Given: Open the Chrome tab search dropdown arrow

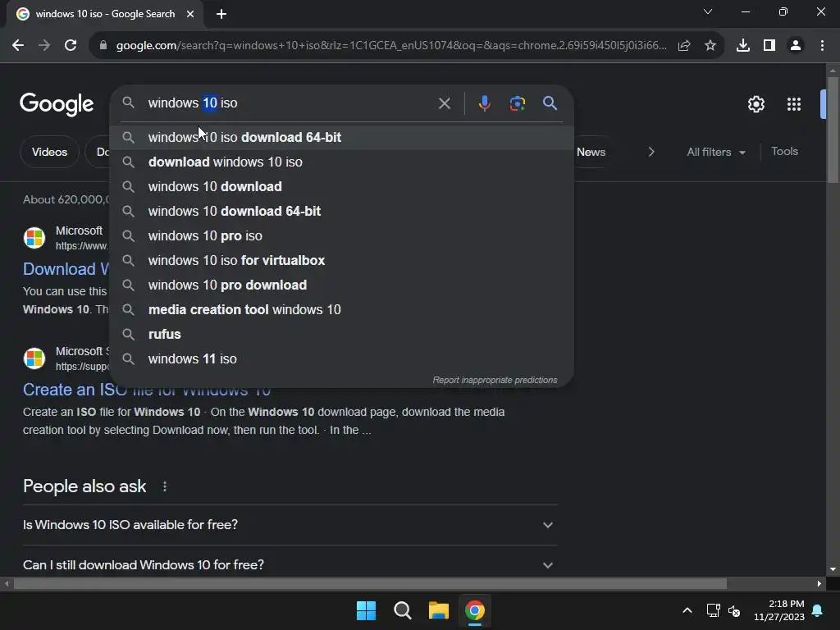Looking at the screenshot, I should [x=708, y=11].
